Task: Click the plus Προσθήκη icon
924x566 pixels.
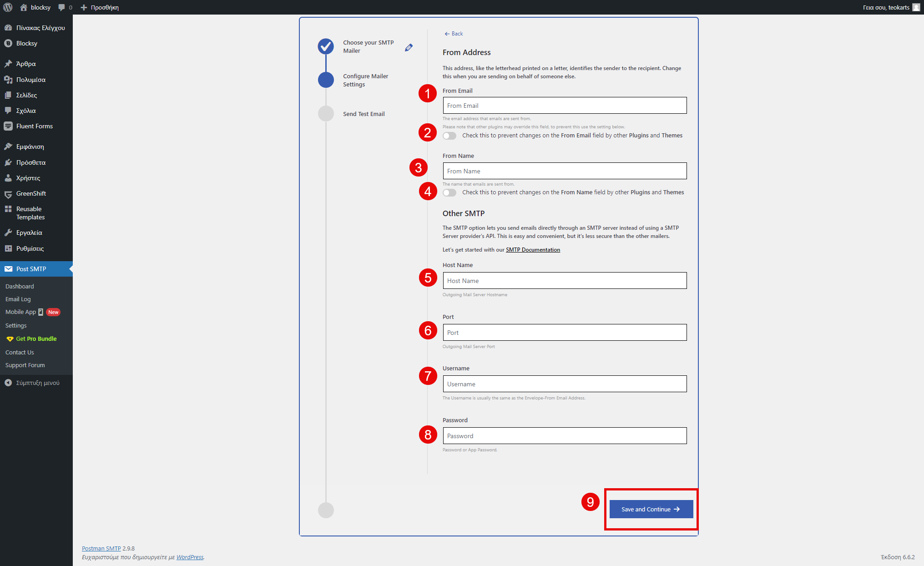Action: 84,8
